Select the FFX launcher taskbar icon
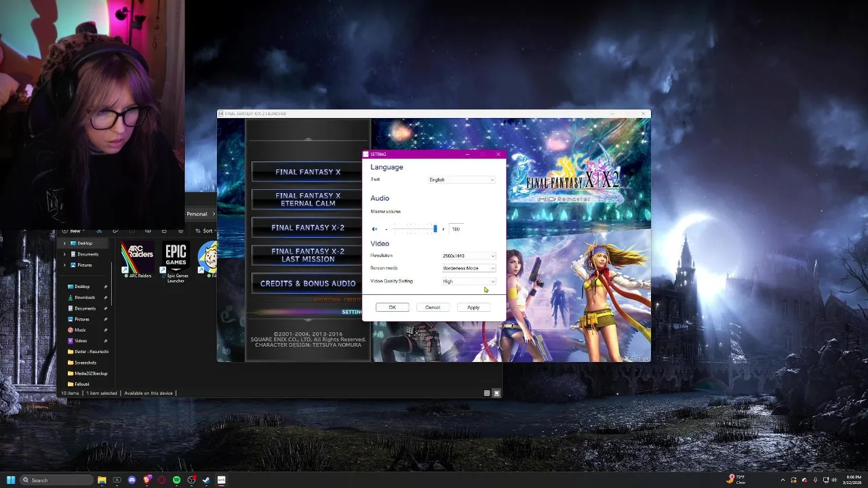The image size is (868, 488). pyautogui.click(x=221, y=480)
